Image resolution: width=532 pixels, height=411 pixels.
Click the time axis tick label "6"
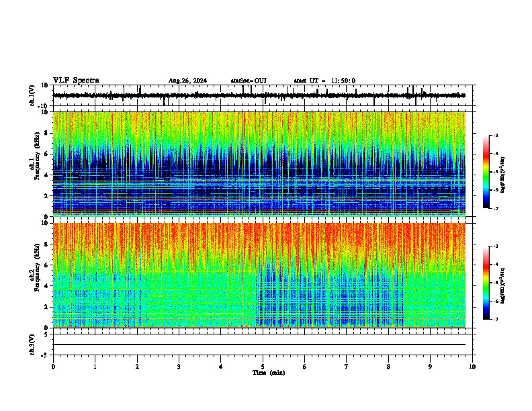coord(305,367)
